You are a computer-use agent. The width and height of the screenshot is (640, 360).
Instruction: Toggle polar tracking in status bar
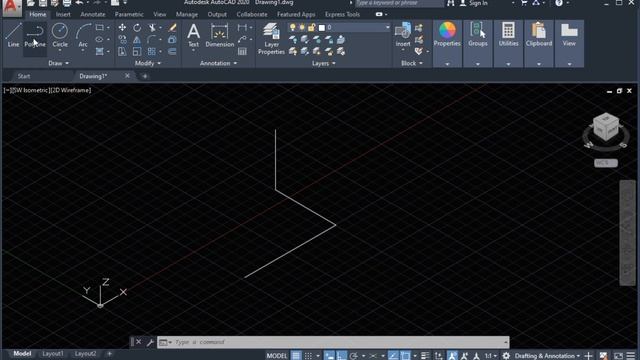(353, 356)
